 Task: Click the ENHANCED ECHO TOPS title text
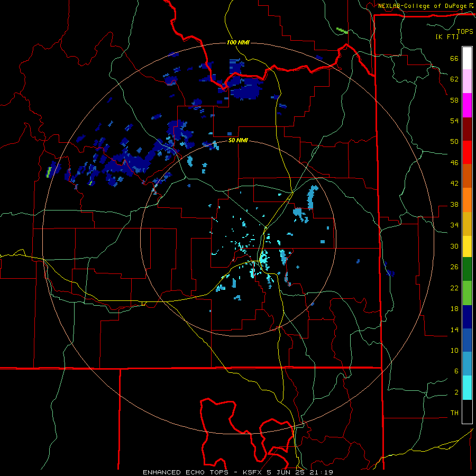coord(186,472)
